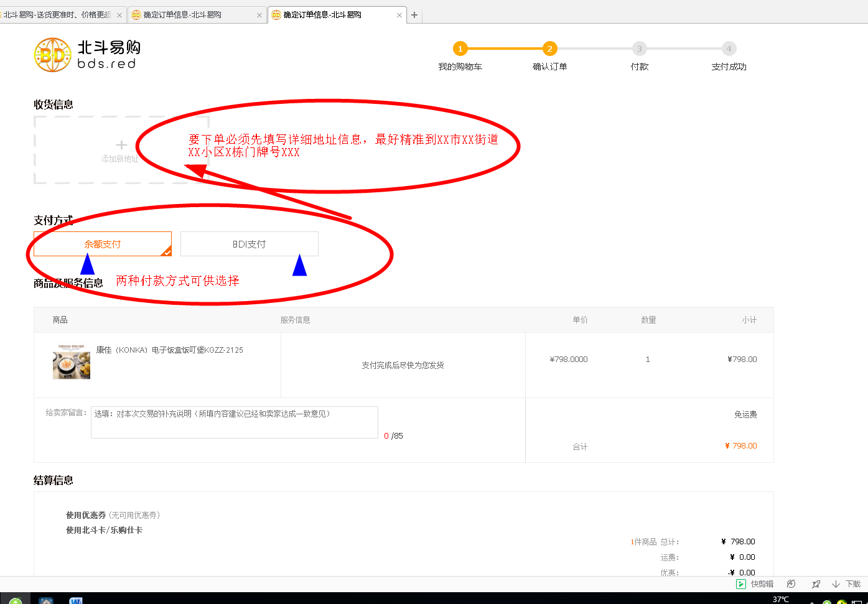
Task: Select 余额支付 payment method
Action: pos(103,244)
